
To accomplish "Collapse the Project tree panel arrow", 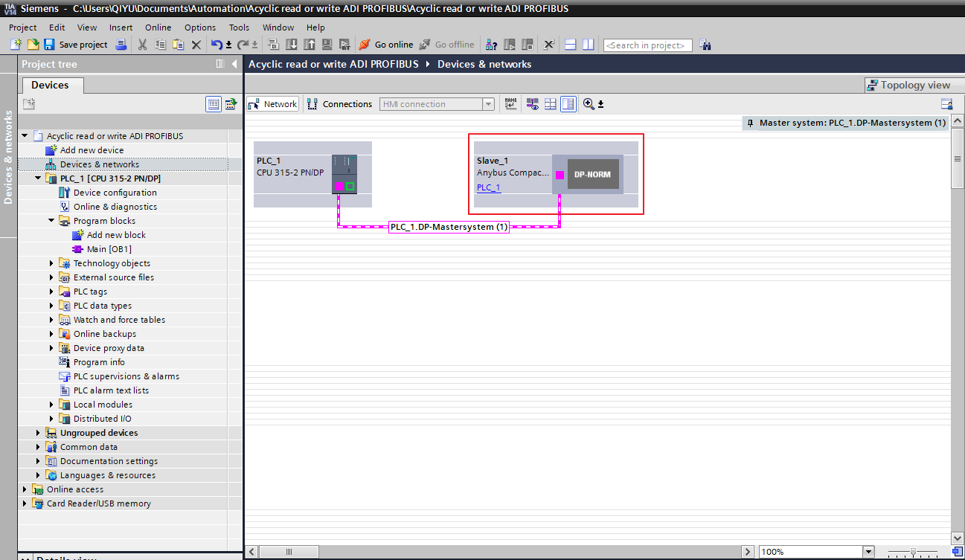I will pos(234,64).
